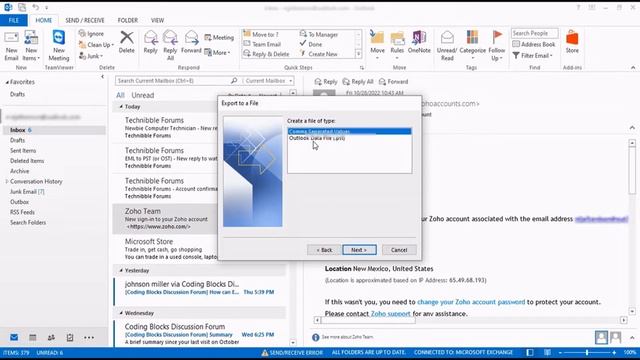Open the Address Book
The height and width of the screenshot is (360, 640).
pos(534,44)
